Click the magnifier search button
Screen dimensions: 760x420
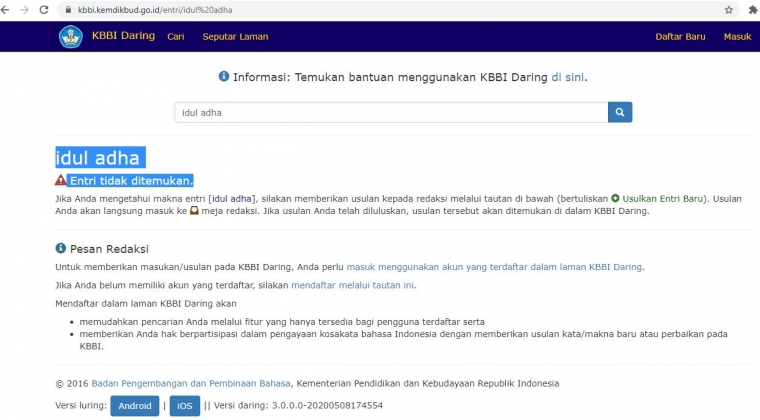tap(620, 112)
